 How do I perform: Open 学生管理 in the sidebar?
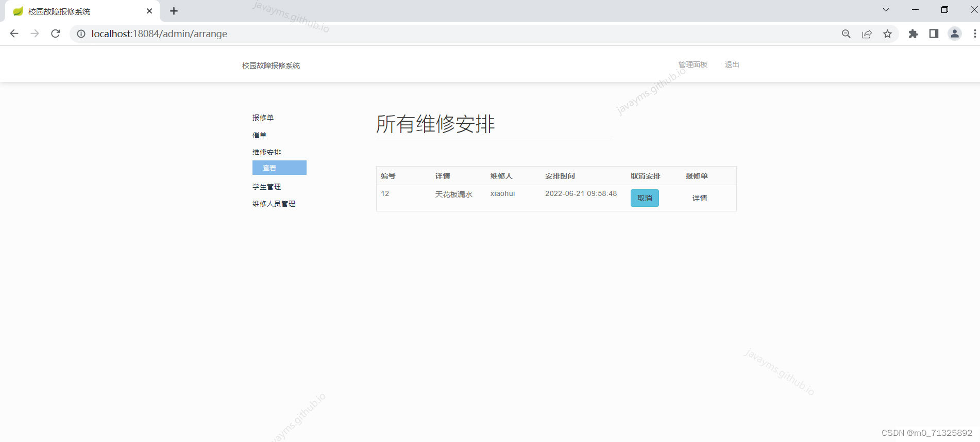point(266,187)
